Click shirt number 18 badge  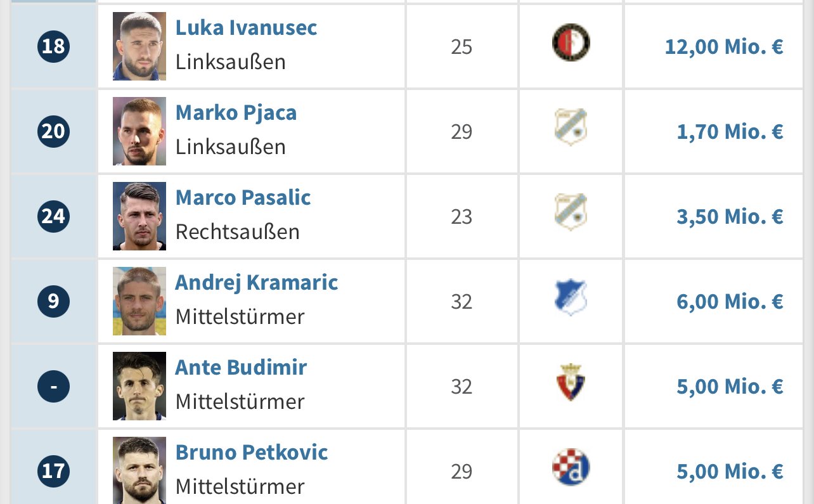click(53, 46)
